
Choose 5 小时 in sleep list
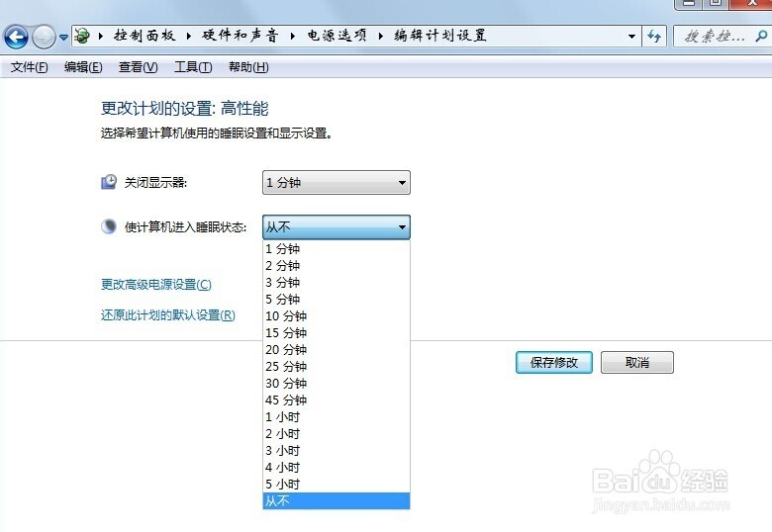[x=337, y=484]
